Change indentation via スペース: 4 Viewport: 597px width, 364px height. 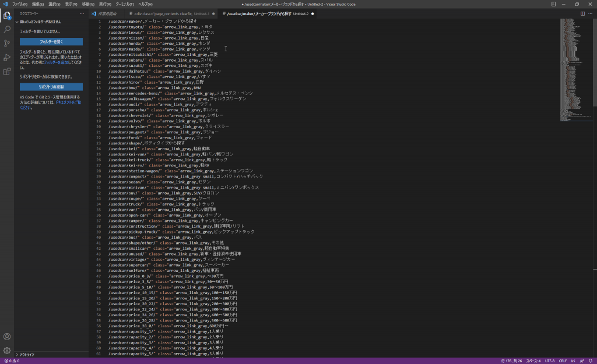point(533,361)
